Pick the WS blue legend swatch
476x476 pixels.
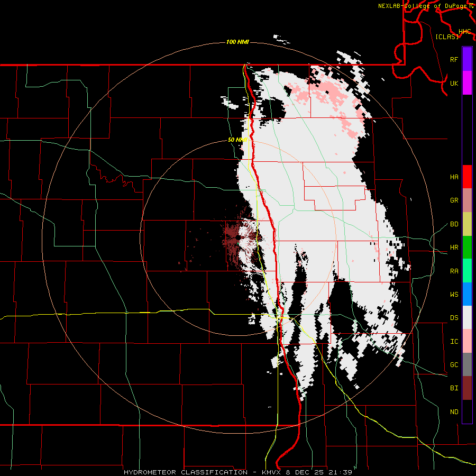[467, 294]
